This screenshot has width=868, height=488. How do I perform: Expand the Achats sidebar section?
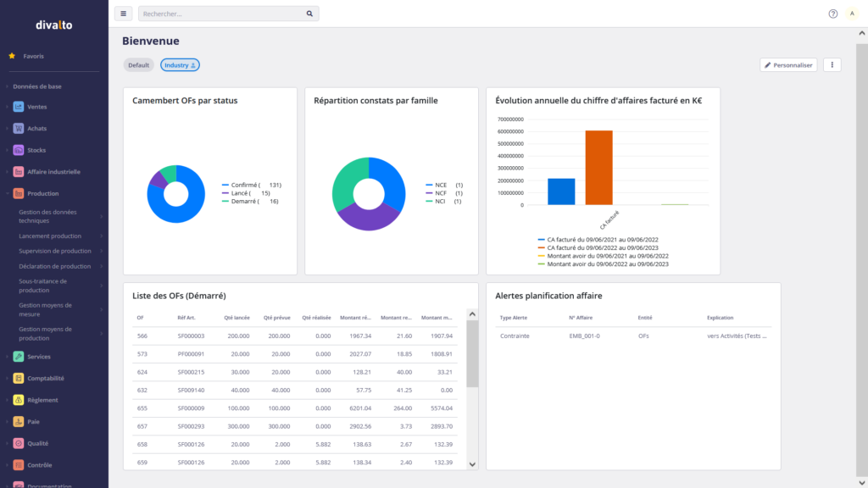click(x=36, y=128)
